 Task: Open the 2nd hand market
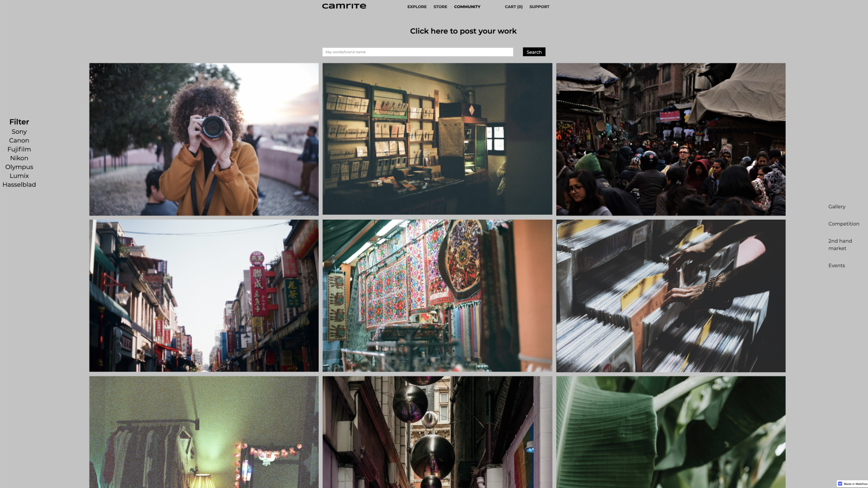840,244
